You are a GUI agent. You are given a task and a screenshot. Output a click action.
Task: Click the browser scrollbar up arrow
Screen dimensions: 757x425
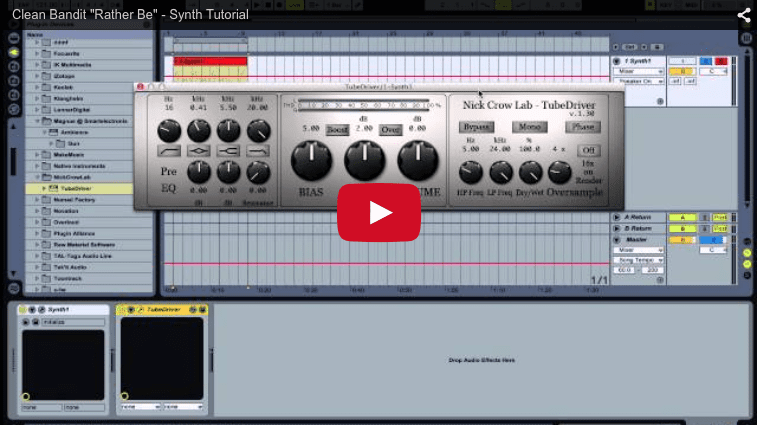click(14, 127)
